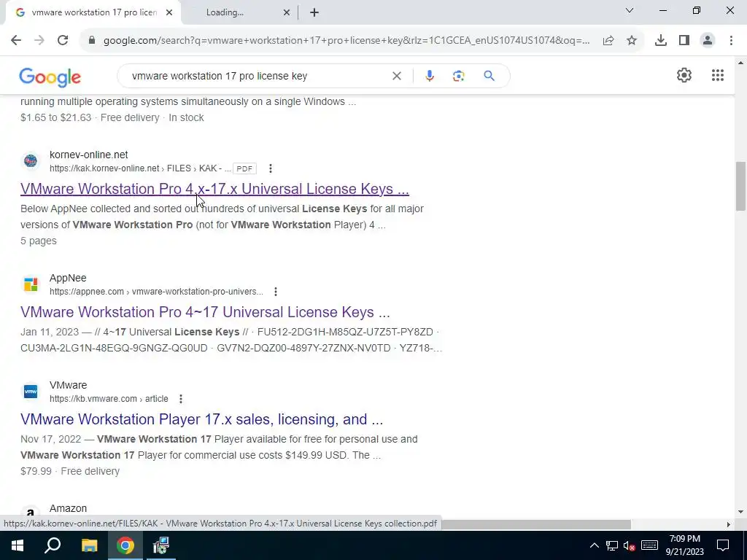Image resolution: width=747 pixels, height=560 pixels.
Task: Click the browser address bar URL
Action: click(x=347, y=41)
